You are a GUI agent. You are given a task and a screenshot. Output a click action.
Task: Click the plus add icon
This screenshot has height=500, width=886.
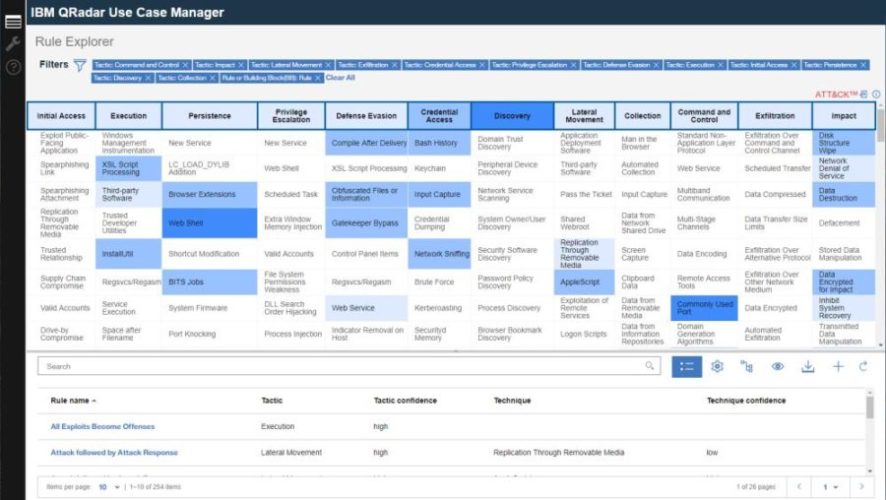click(838, 366)
